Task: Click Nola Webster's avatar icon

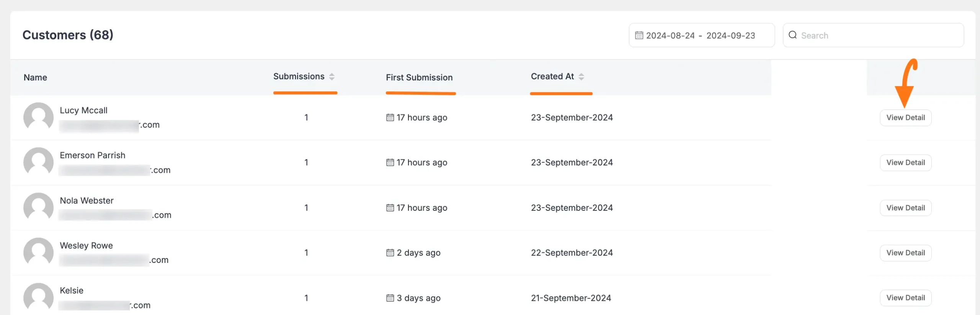Action: click(x=38, y=207)
